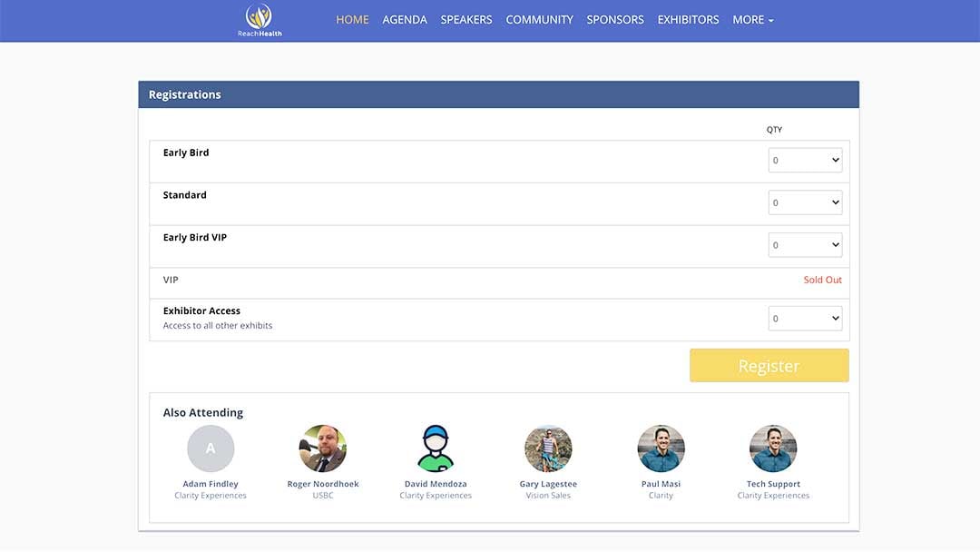The image size is (980, 552).
Task: Click the Register button
Action: point(769,365)
